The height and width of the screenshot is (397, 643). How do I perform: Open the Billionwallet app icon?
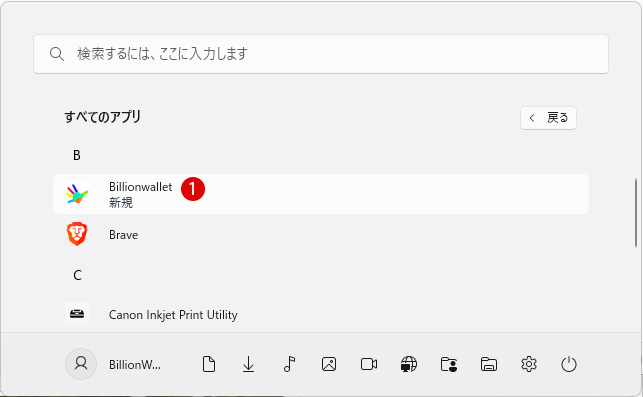[x=77, y=194]
